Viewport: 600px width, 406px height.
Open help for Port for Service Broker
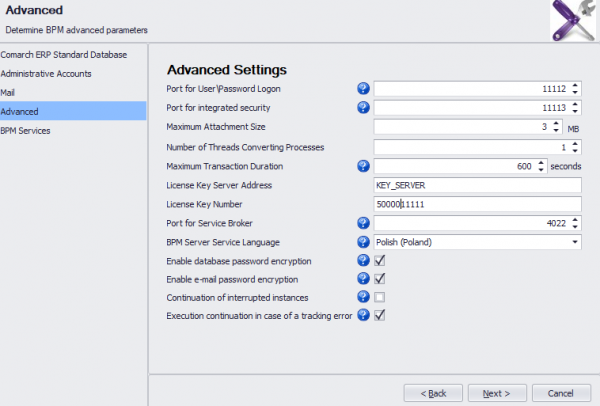pyautogui.click(x=363, y=223)
